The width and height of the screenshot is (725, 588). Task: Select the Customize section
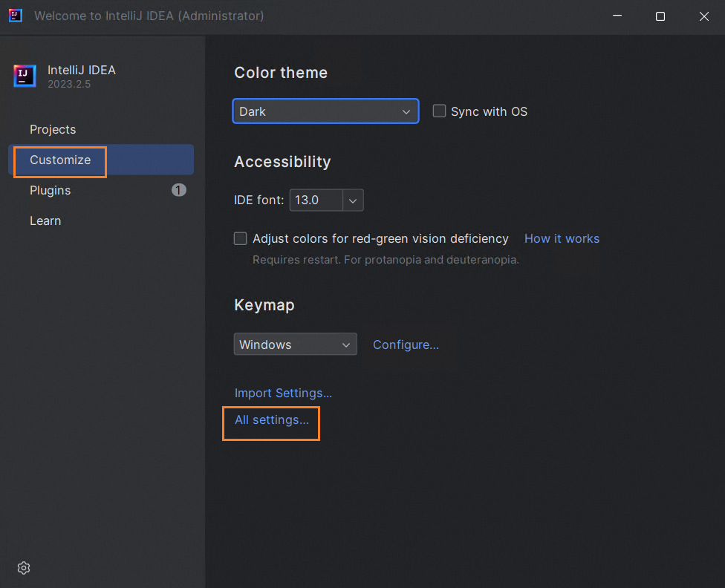point(101,160)
